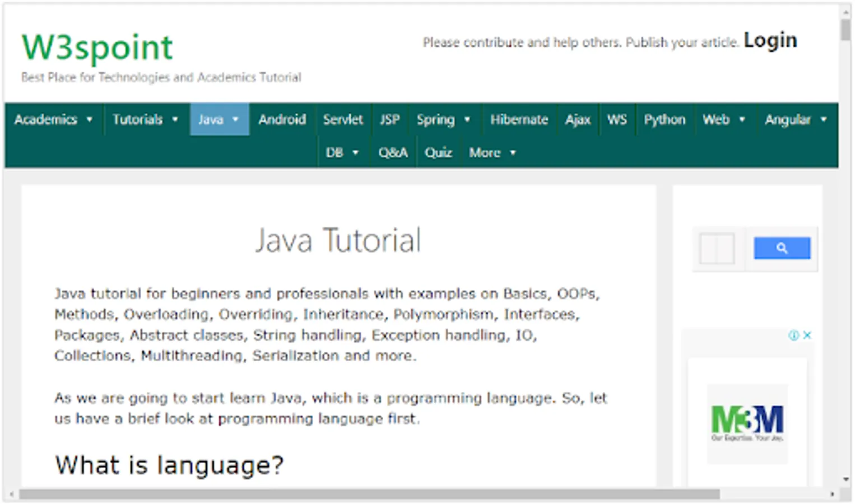Expand the Academics menu
Viewport: 855px width, 504px height.
tap(54, 119)
